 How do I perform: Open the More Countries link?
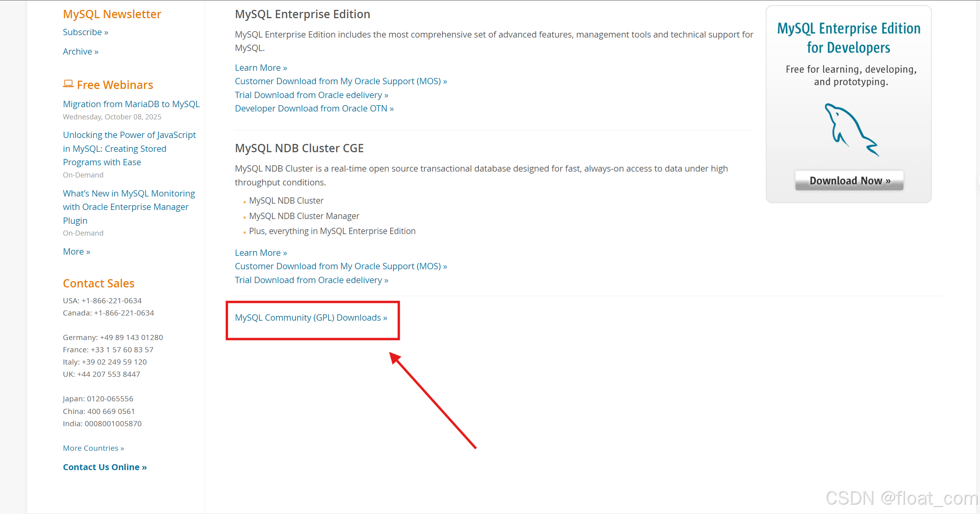(x=93, y=448)
